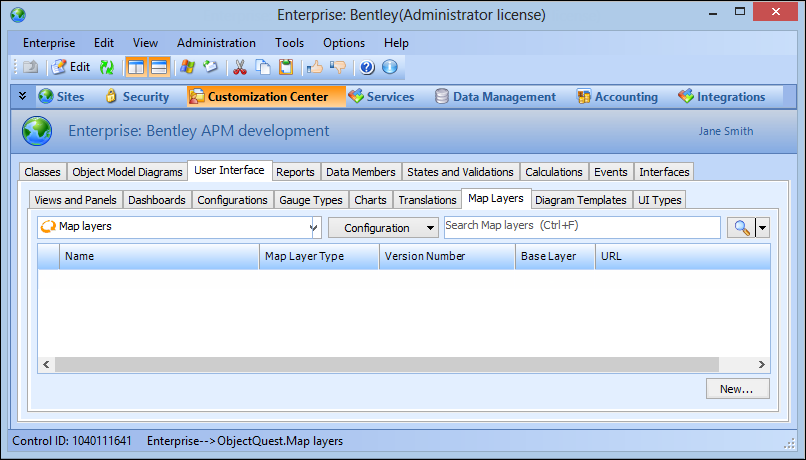
Task: Open Help with the question mark icon
Action: pyautogui.click(x=367, y=68)
